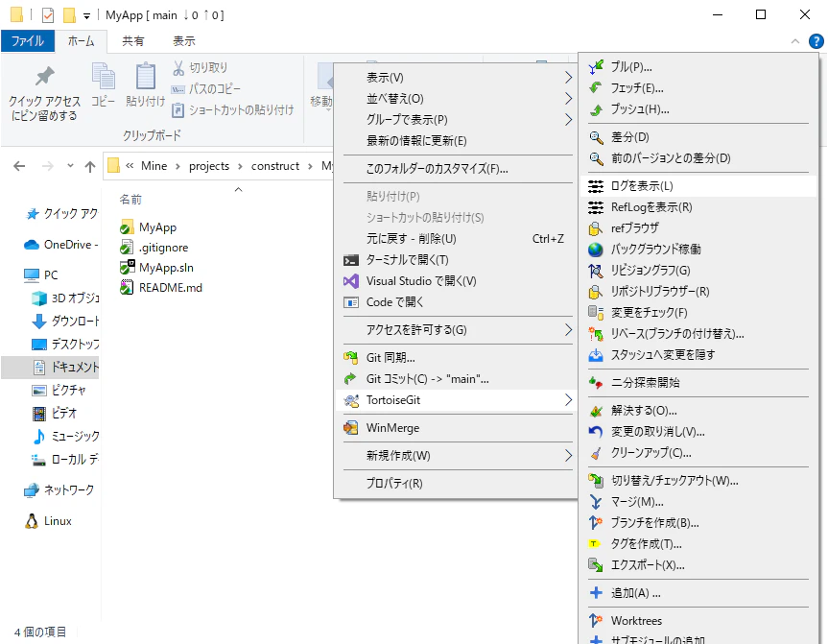Switch to the 表示 ribbon tab
Screen dimensions: 828x644
click(184, 41)
